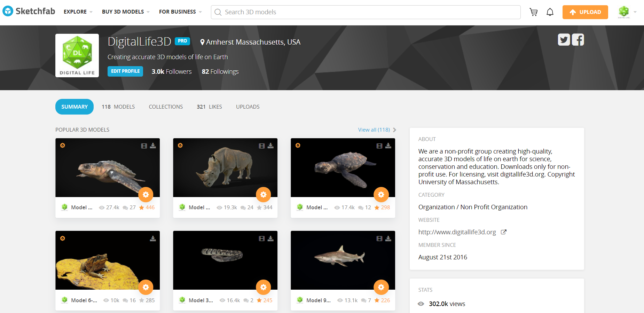Viewport: 644px width, 313px height.
Task: Click download icon on rhino model card
Action: click(x=270, y=146)
